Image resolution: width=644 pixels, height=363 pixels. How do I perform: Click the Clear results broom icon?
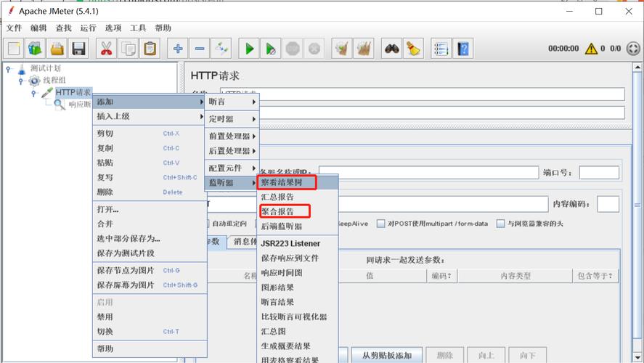[x=342, y=49]
